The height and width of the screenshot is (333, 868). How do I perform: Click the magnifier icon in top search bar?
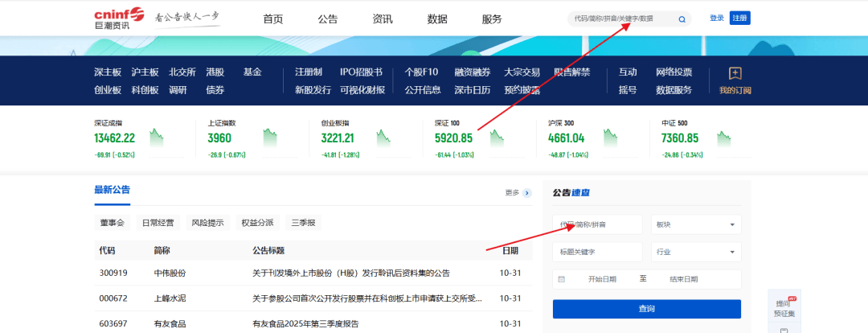click(682, 18)
